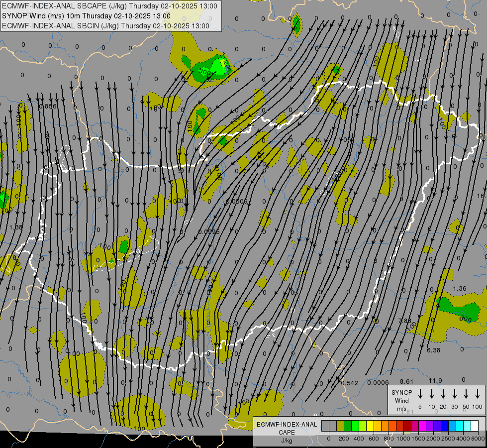487x448 pixels.
Task: Pick the white CAPE swatch at scale end
Action: pyautogui.click(x=475, y=426)
